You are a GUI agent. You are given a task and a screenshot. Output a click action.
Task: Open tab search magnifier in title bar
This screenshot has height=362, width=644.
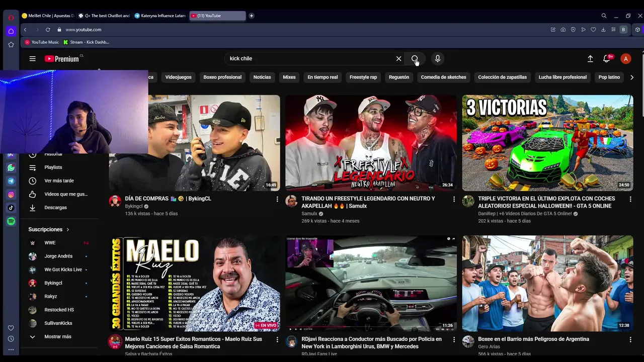tap(604, 16)
